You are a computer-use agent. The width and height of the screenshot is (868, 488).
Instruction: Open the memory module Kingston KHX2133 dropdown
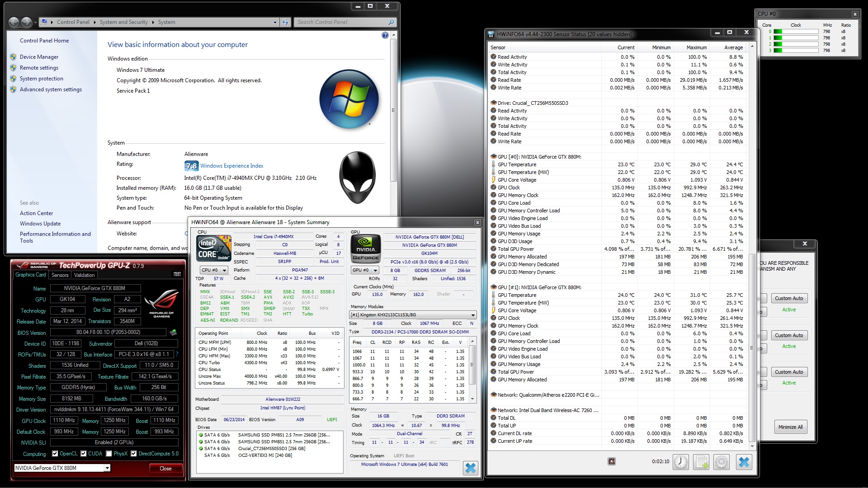[413, 315]
